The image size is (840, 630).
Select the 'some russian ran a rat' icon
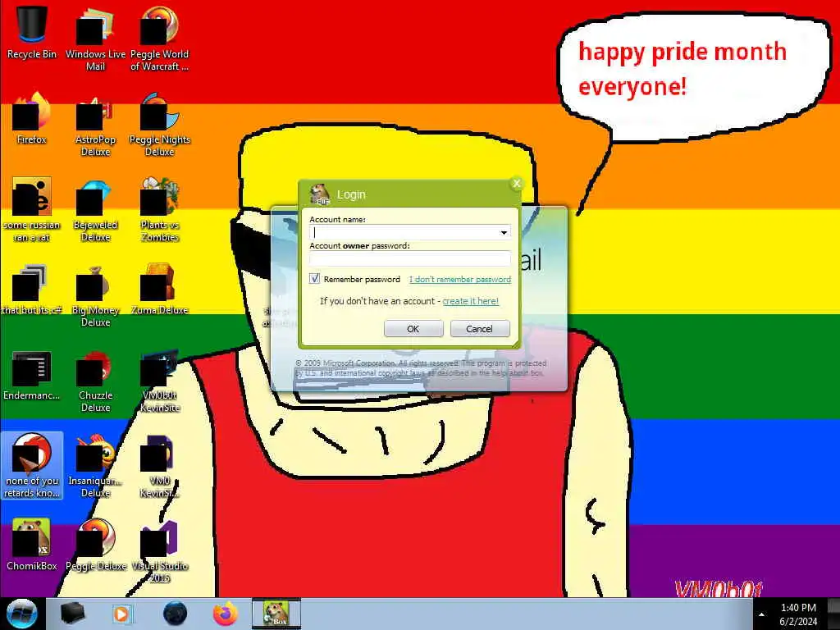(32, 210)
